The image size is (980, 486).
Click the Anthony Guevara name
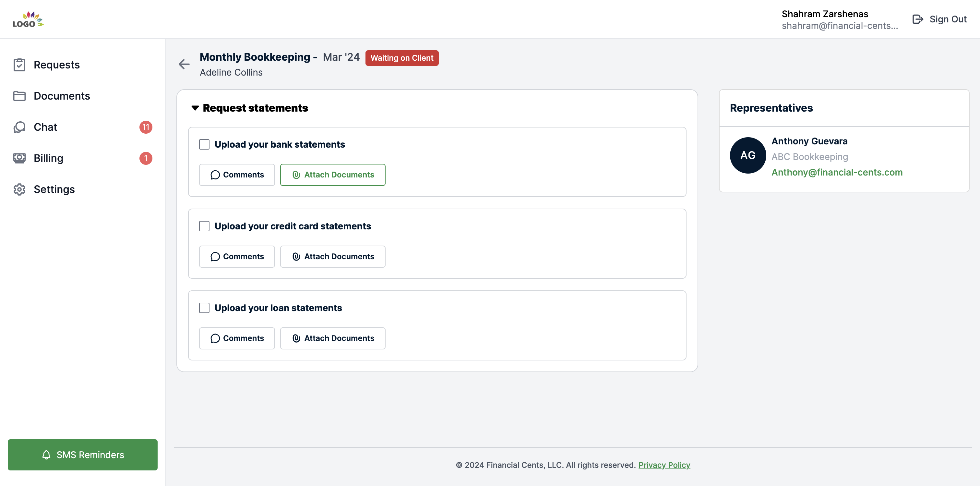(809, 141)
